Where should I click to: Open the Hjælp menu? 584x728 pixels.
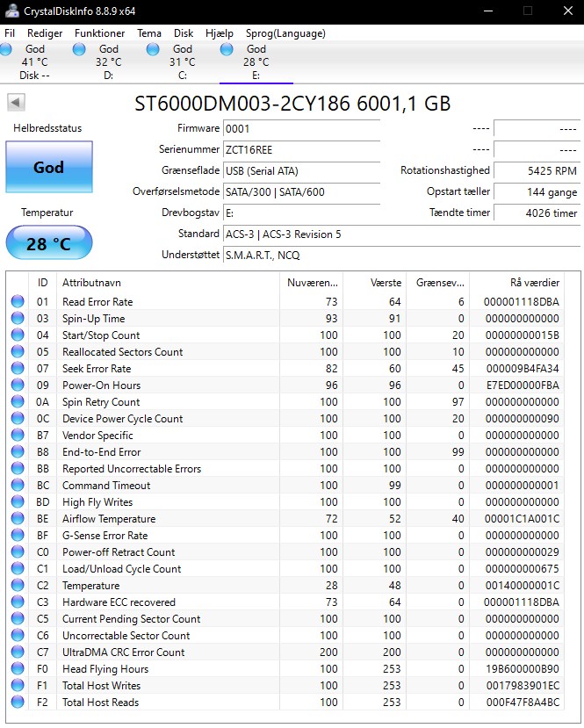click(220, 33)
